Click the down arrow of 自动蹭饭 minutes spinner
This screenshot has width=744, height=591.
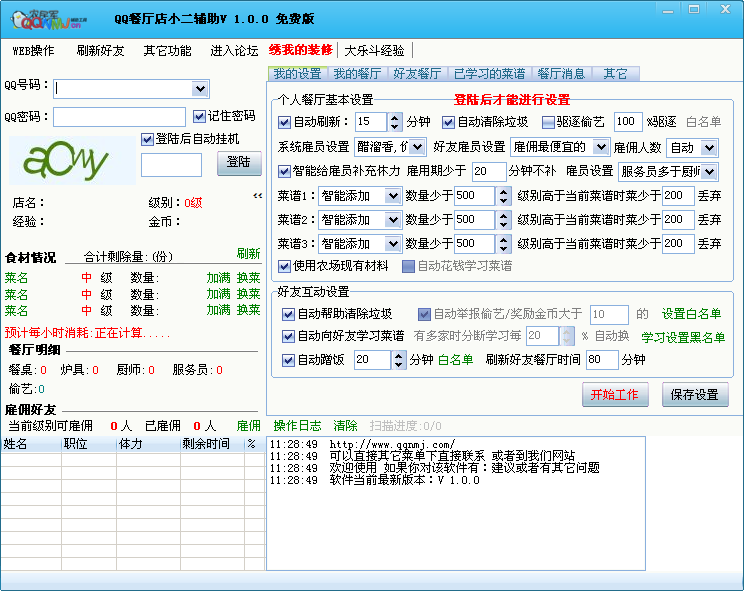[399, 365]
